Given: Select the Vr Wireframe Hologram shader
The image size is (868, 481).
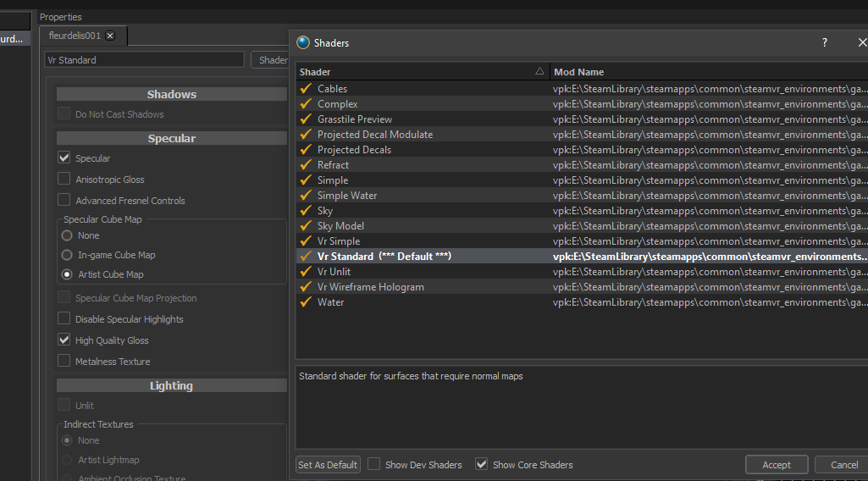Looking at the screenshot, I should (x=582, y=286).
